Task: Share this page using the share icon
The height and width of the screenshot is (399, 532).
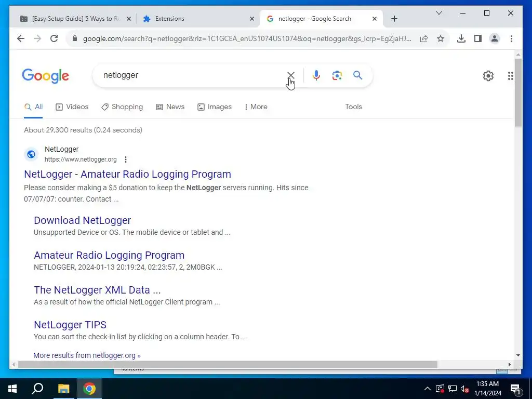Action: tap(424, 38)
